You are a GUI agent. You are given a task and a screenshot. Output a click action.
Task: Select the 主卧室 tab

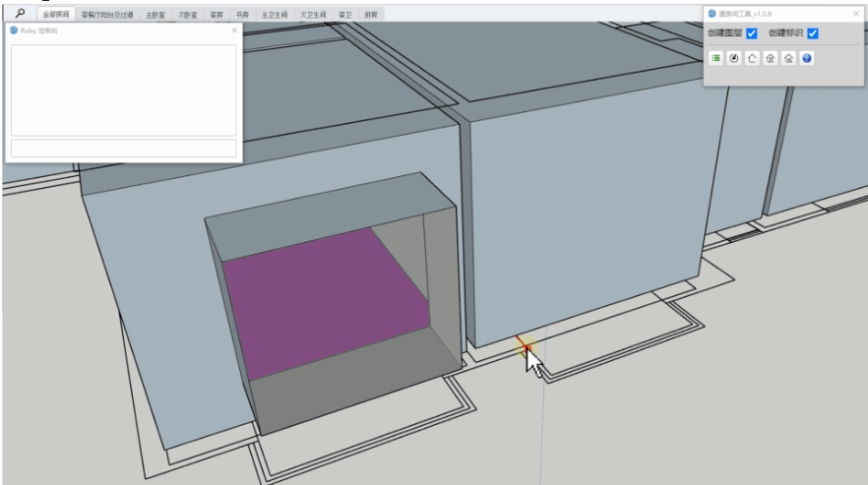pos(155,16)
